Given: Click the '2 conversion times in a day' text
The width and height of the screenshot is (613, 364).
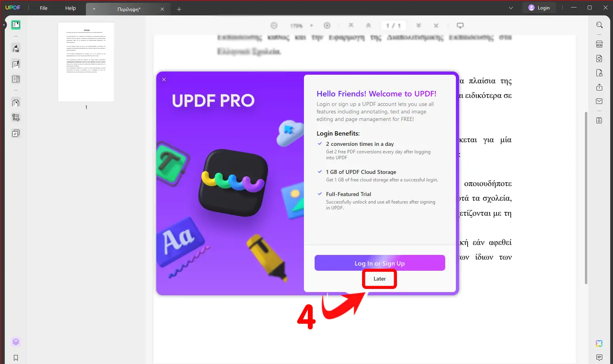Looking at the screenshot, I should coord(360,144).
